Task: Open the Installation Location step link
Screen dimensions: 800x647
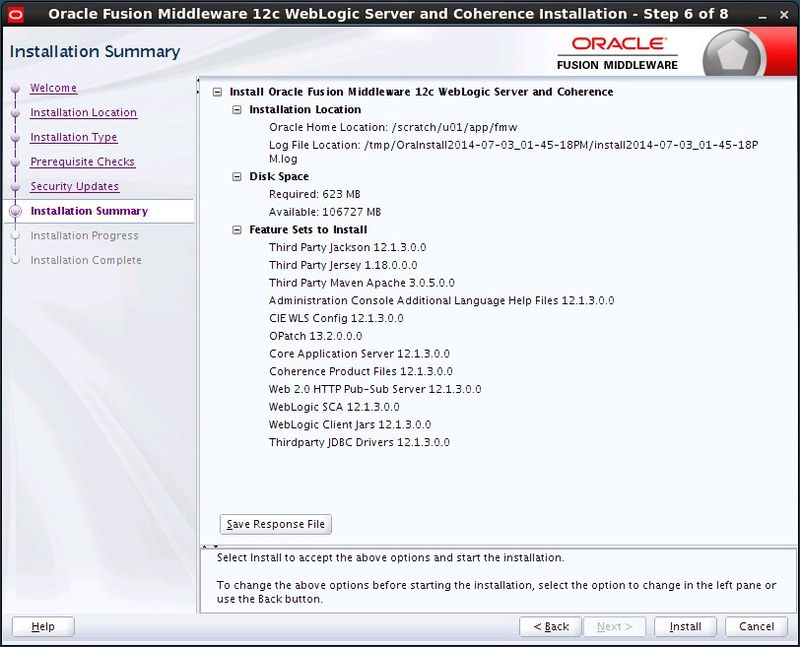Action: [84, 112]
